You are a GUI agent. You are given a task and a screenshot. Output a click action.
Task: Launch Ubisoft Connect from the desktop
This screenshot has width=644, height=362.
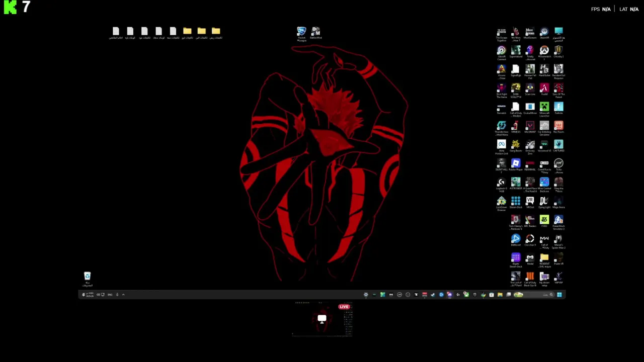502,53
